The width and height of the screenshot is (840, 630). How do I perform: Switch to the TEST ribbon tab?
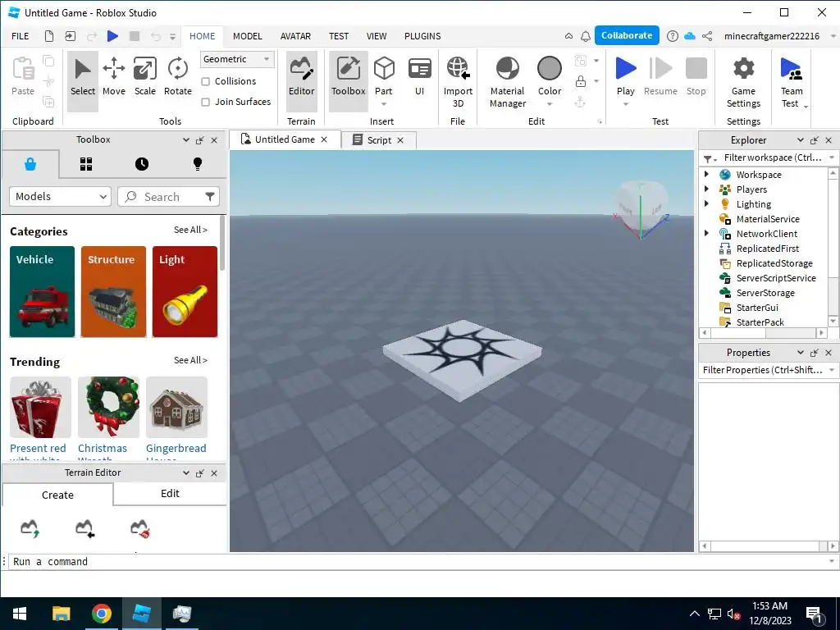[339, 36]
